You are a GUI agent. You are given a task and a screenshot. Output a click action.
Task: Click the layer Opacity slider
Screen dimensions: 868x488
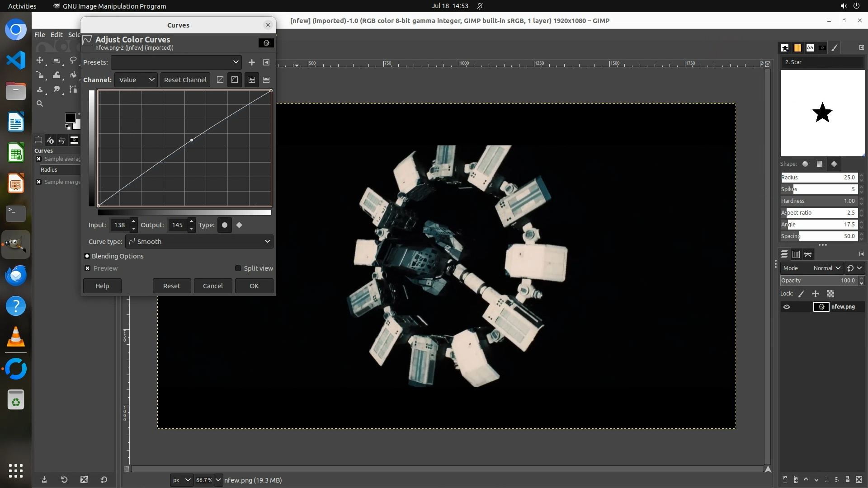pyautogui.click(x=818, y=281)
